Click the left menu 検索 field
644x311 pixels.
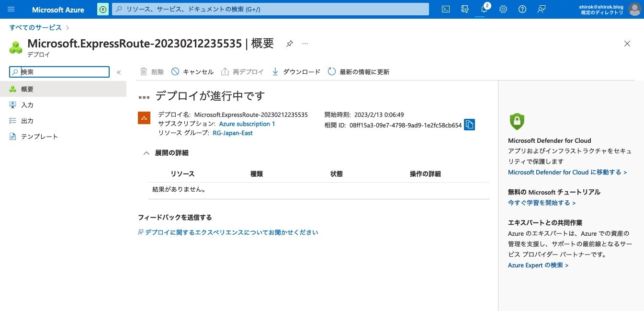59,72
